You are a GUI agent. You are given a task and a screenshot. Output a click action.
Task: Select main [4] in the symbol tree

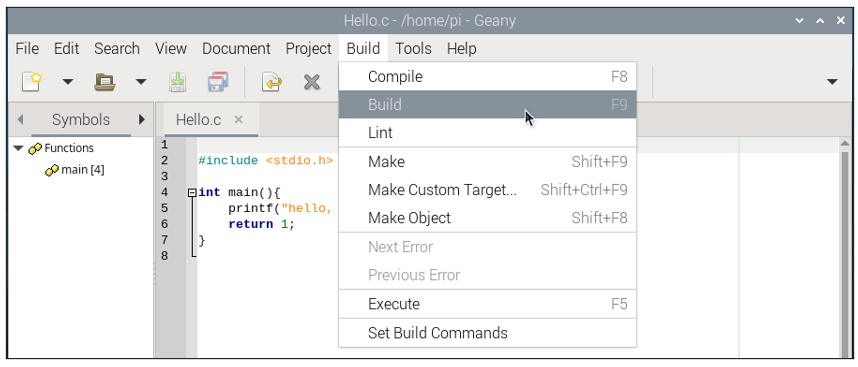[83, 170]
